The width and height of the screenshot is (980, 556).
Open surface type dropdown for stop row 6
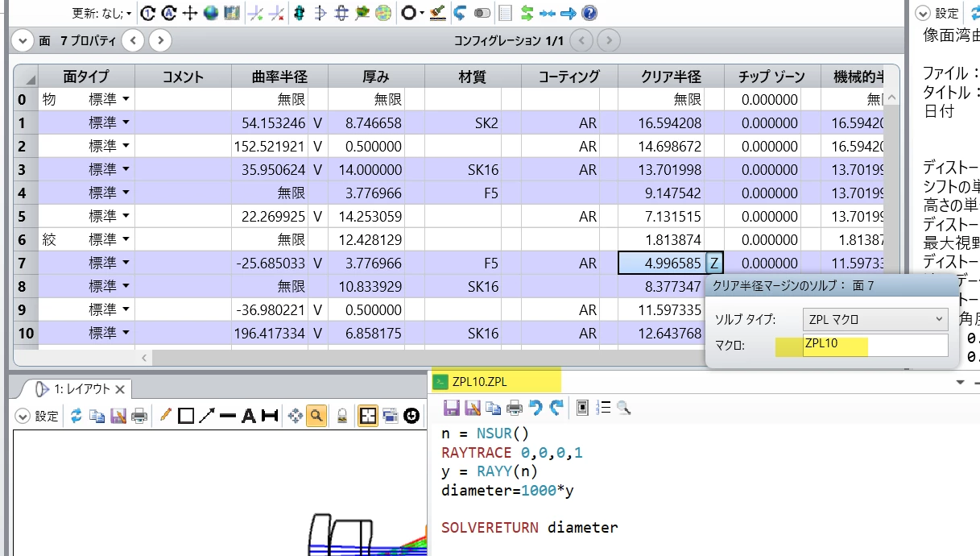[126, 239]
